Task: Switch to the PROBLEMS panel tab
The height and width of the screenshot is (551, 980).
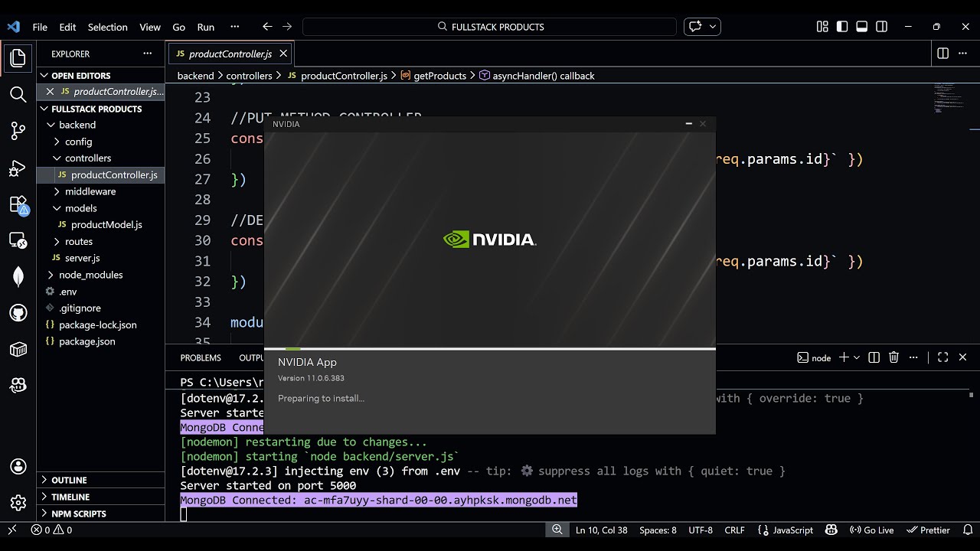Action: coord(201,357)
